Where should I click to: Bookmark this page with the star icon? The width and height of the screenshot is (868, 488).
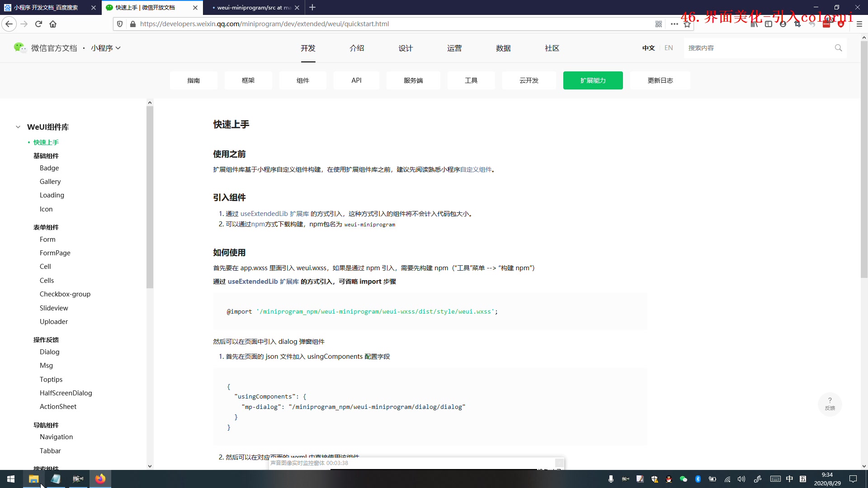tap(687, 24)
